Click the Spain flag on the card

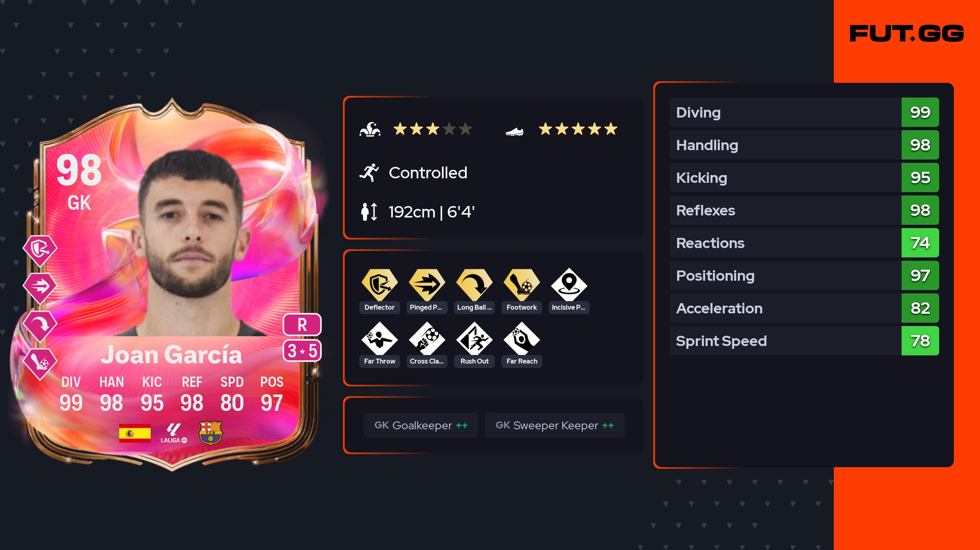tap(135, 433)
